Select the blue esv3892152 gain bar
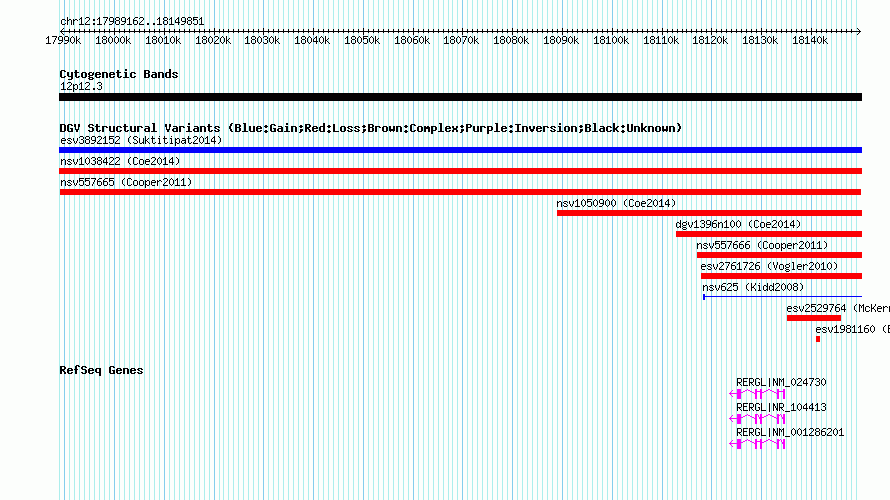The width and height of the screenshot is (890, 500). tap(460, 150)
